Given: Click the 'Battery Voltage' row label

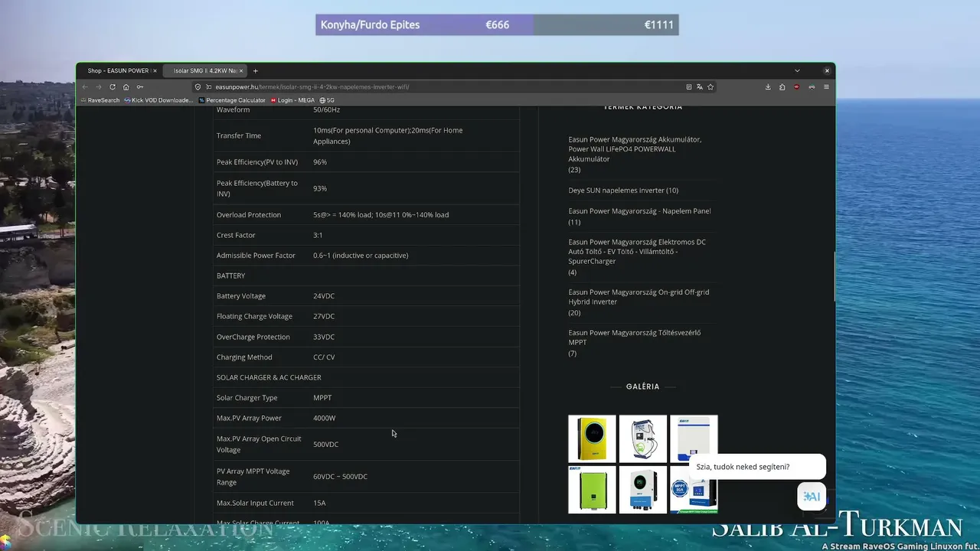Looking at the screenshot, I should (241, 296).
